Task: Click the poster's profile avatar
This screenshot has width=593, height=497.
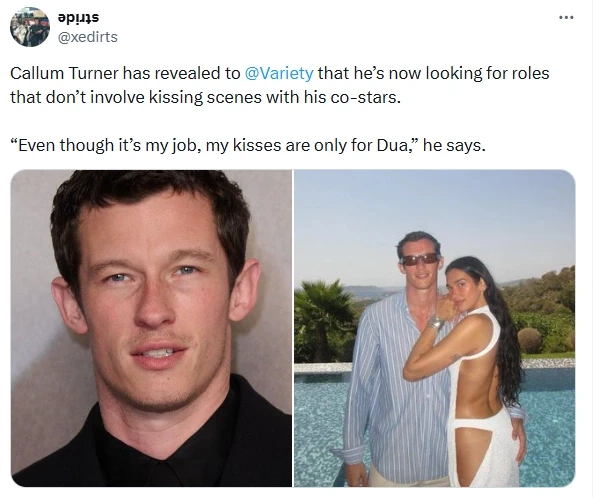Action: pos(30,27)
